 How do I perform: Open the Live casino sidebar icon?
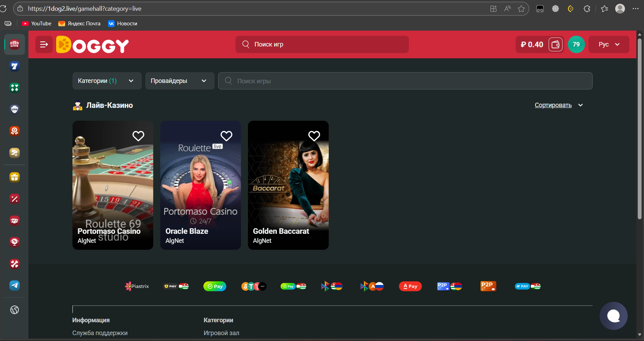(15, 44)
